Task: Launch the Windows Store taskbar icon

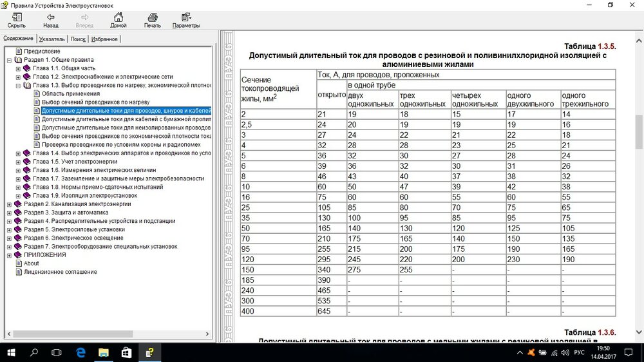Action: (126, 352)
